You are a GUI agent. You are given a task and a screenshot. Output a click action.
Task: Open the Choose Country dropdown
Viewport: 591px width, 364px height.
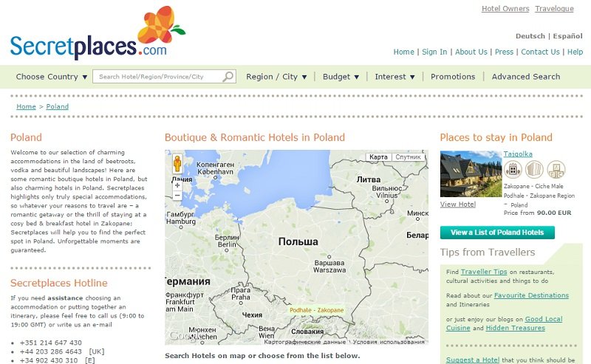coord(52,77)
